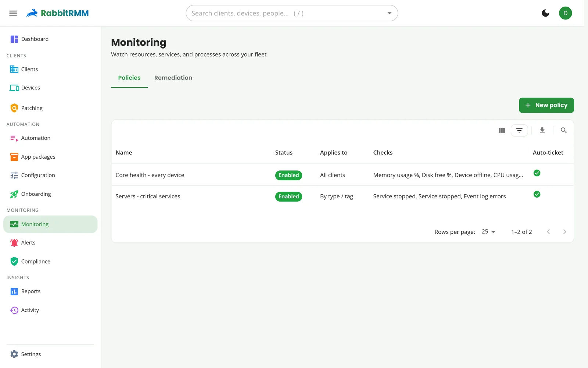Click Enabled badge for Core health row
588x368 pixels.
288,175
